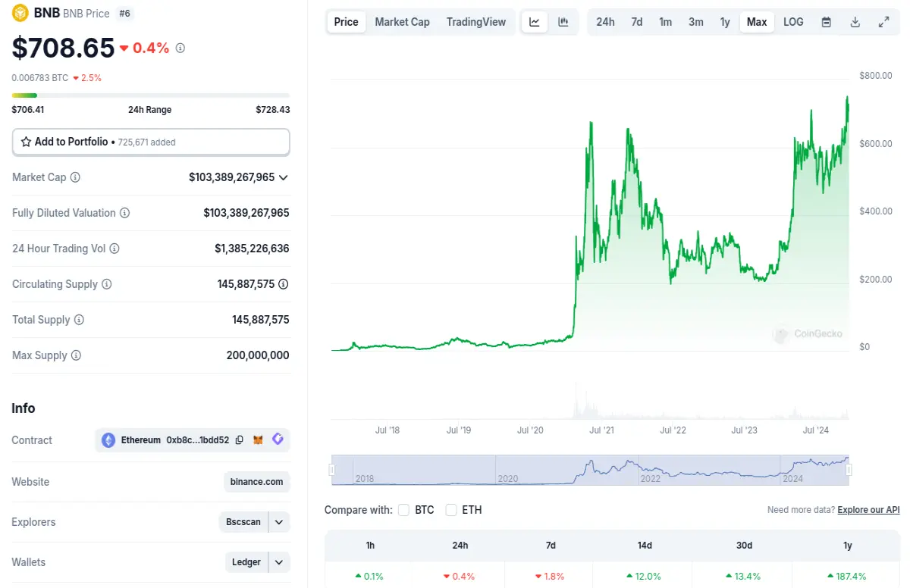Toggle the LOG scale button
Viewport: 910px width, 588px height.
tap(793, 22)
